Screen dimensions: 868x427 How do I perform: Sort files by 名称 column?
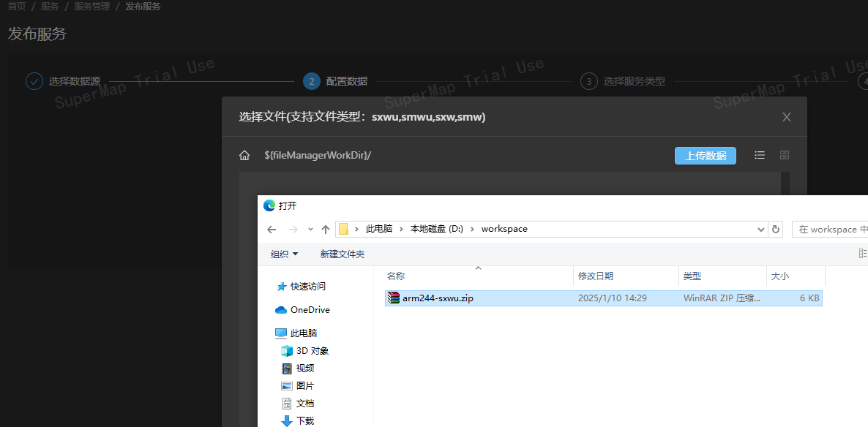(x=396, y=276)
